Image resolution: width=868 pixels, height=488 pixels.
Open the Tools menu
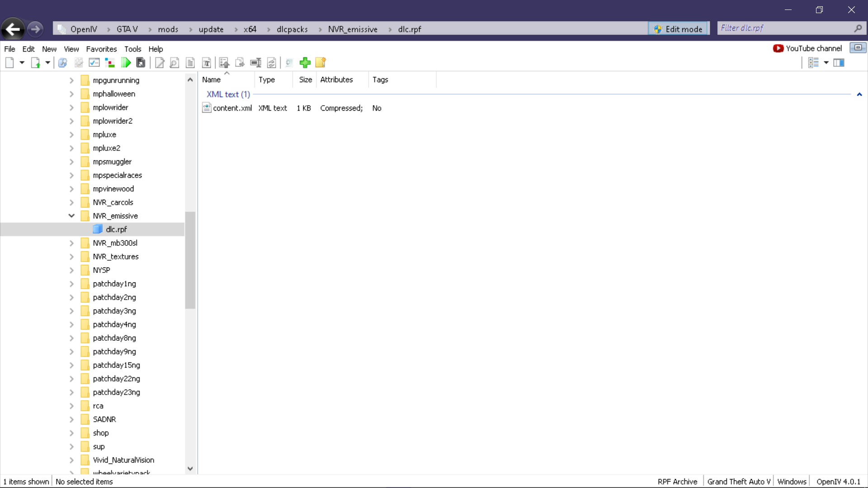(132, 49)
